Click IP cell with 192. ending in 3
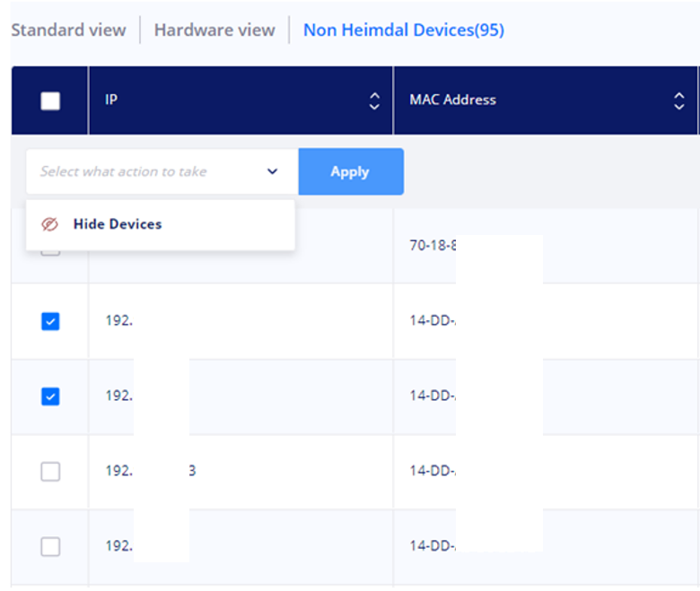 click(241, 472)
